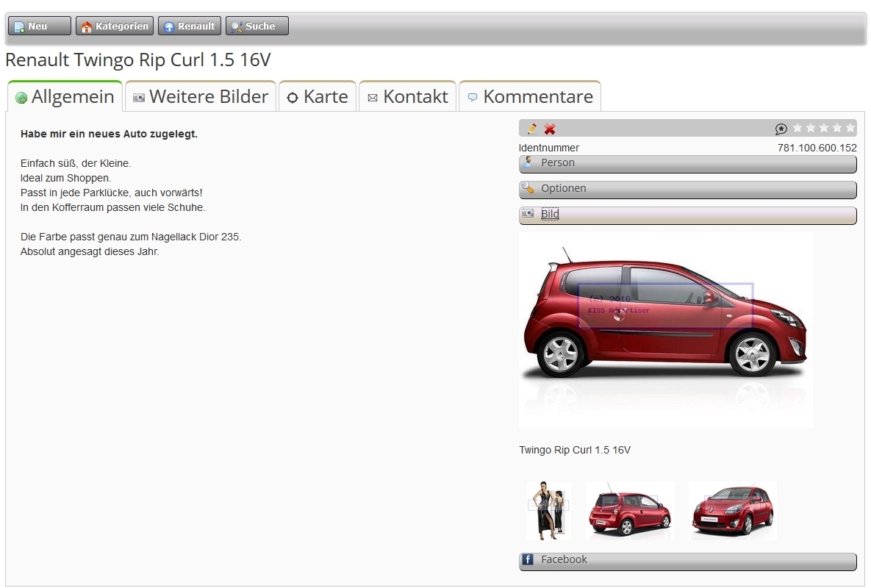
Task: Rate the ad with three stars
Action: click(824, 129)
